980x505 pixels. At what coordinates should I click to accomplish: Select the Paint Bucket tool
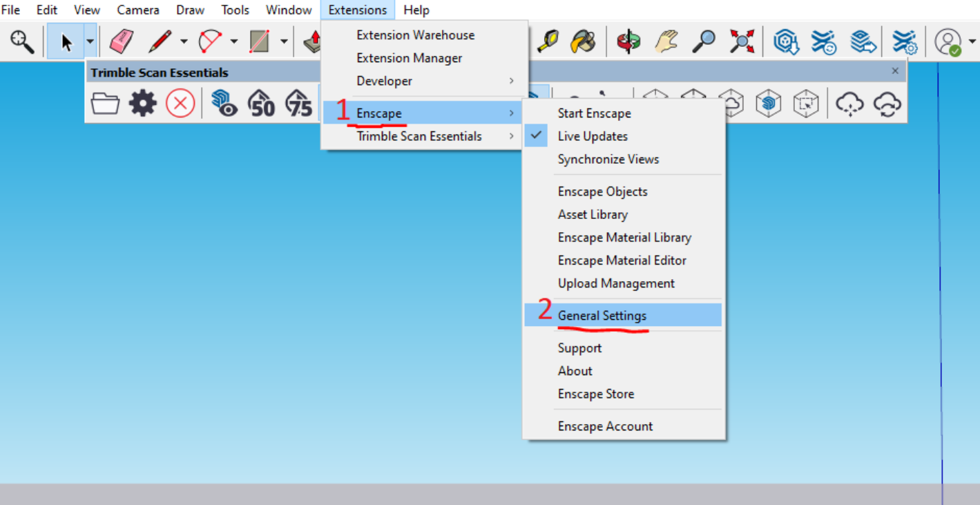pyautogui.click(x=583, y=41)
